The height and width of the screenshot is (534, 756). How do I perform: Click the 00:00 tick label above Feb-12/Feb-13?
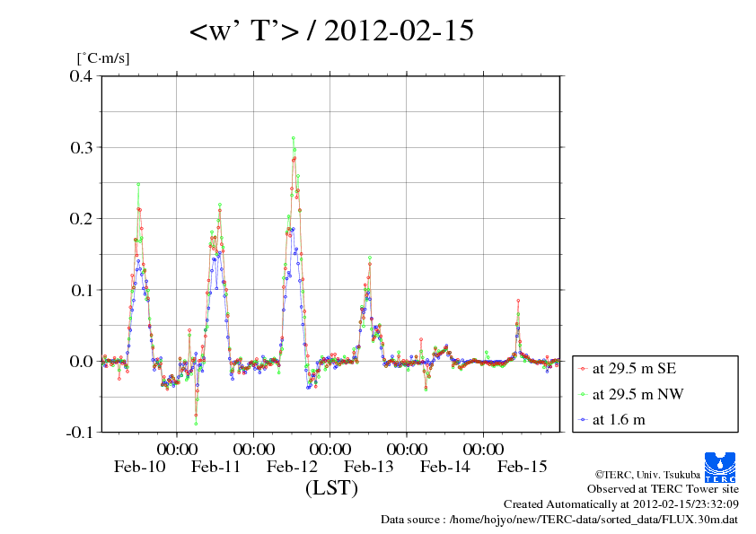[330, 449]
